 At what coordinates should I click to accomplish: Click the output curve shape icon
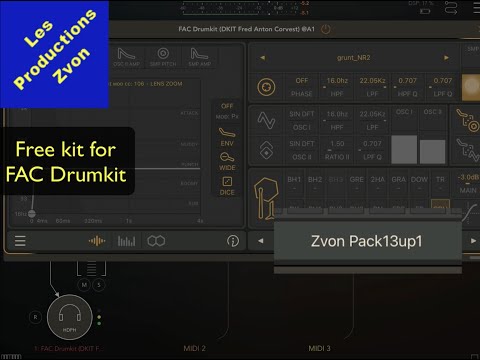point(470,212)
